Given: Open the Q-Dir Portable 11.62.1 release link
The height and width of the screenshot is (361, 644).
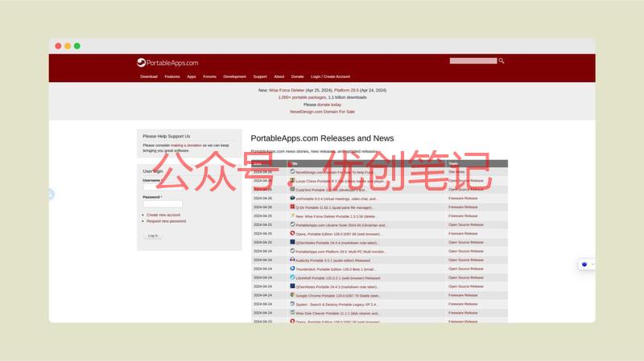Looking at the screenshot, I should 334,207.
